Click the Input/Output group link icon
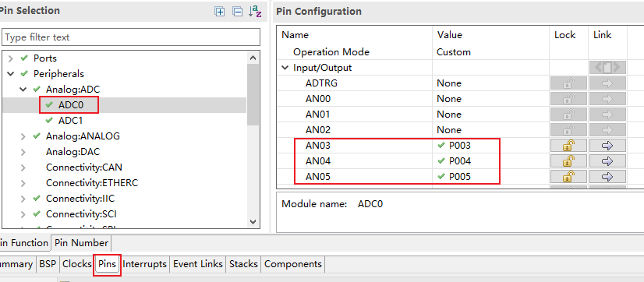This screenshot has width=644, height=282. [607, 67]
